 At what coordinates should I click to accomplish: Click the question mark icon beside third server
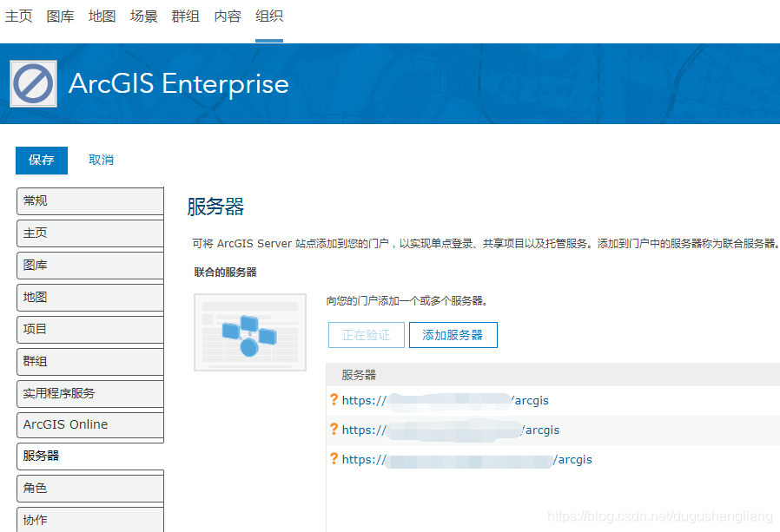333,459
